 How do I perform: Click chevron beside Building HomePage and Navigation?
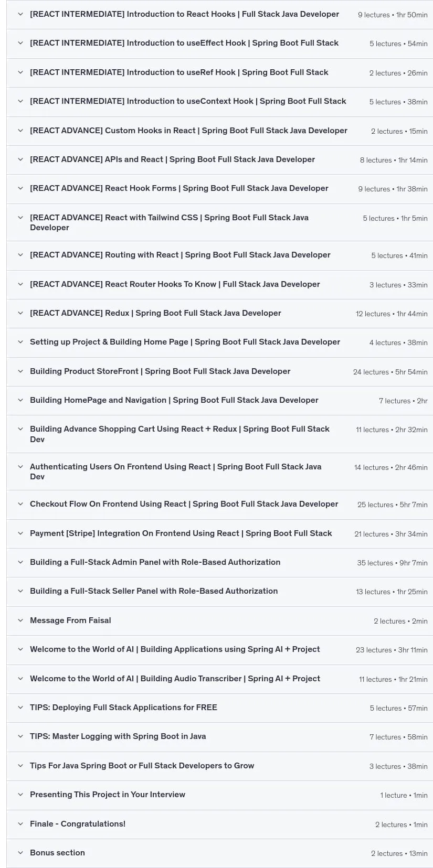click(20, 400)
